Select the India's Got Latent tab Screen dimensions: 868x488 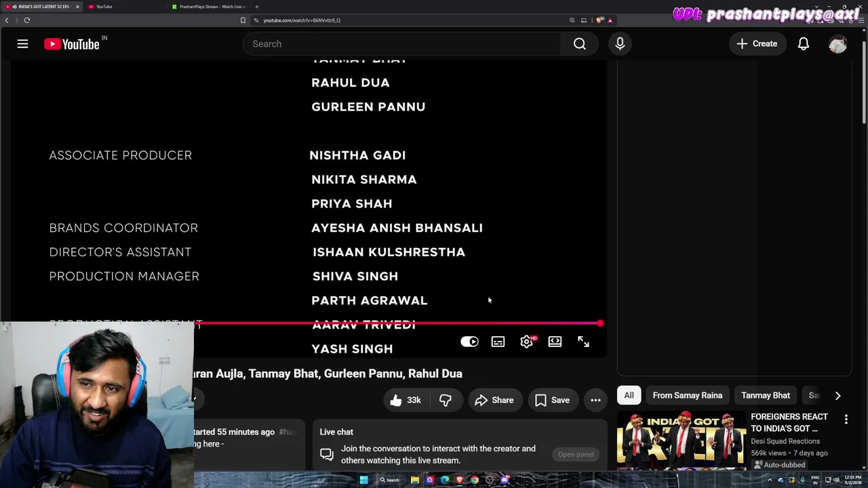point(41,7)
